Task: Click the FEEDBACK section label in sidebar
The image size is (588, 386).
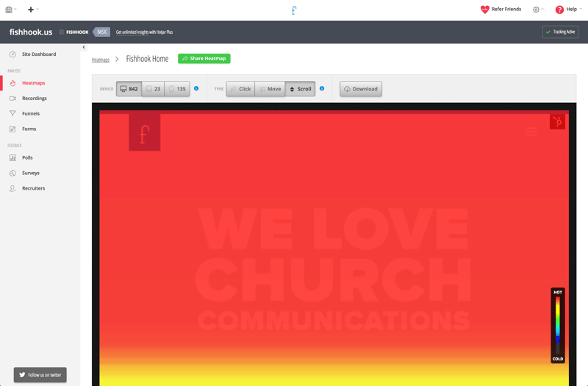Action: 15,146
